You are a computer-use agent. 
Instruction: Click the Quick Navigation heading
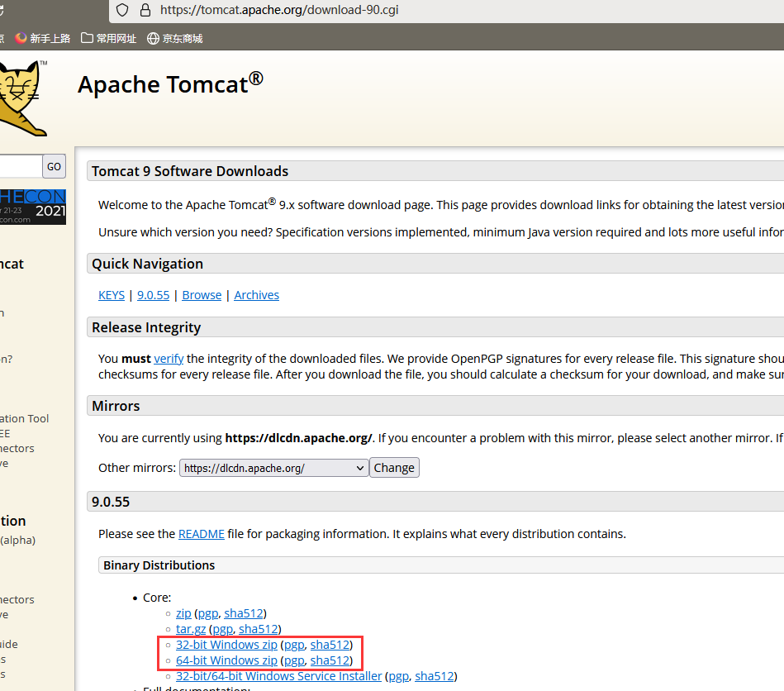(148, 264)
